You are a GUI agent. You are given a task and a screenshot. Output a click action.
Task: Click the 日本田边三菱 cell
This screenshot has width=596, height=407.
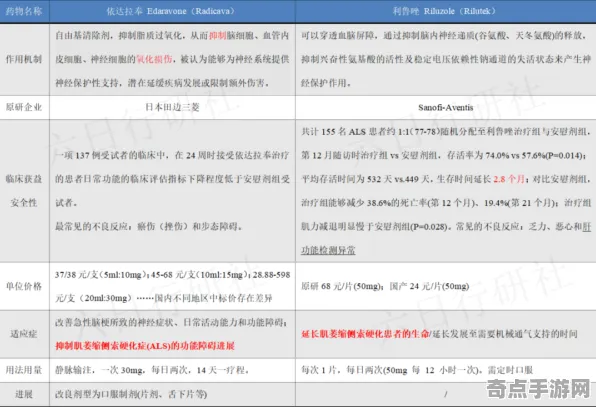[172, 107]
